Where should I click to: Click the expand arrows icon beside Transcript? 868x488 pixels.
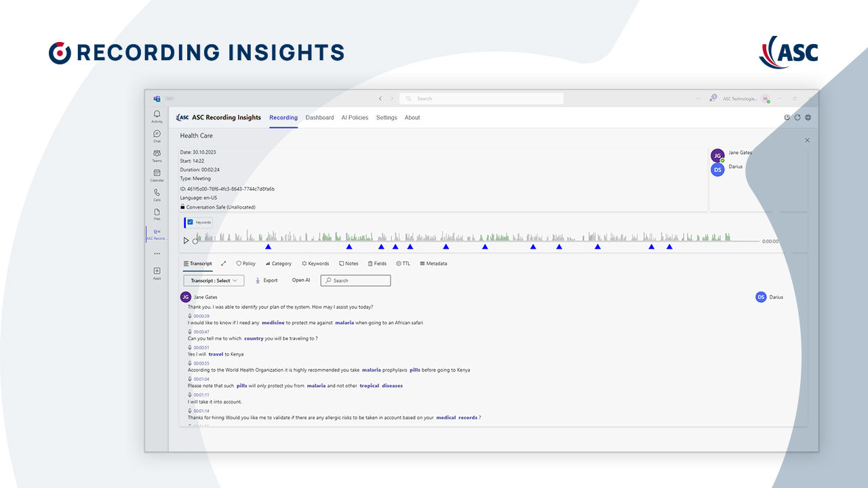coord(224,264)
